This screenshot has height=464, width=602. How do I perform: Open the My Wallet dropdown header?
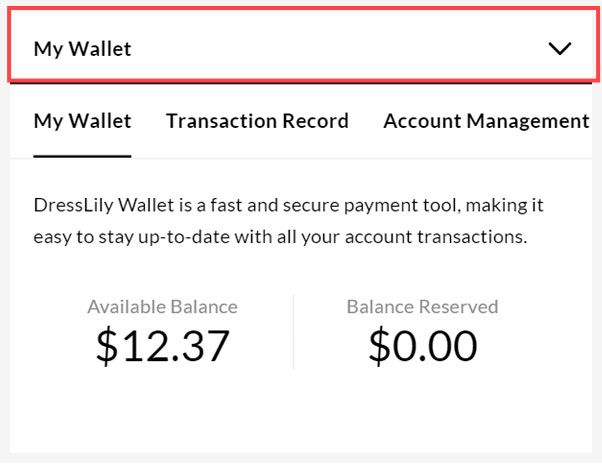[83, 48]
